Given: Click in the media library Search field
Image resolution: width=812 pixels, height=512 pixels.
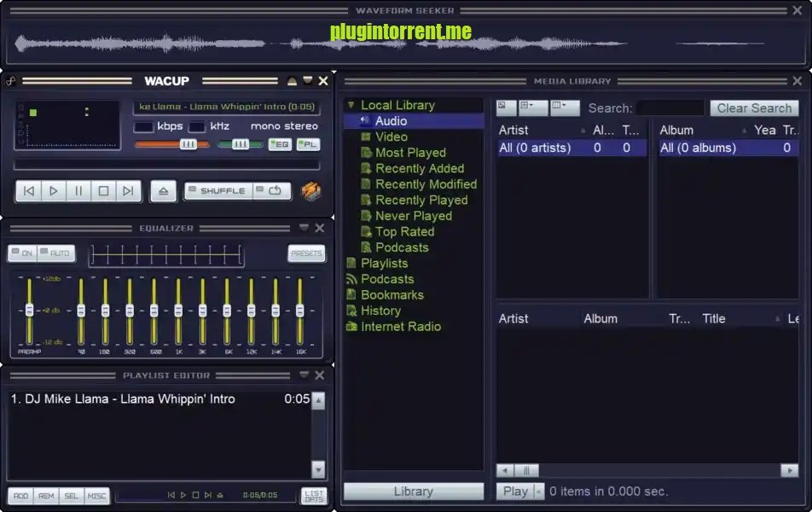Looking at the screenshot, I should 670,108.
